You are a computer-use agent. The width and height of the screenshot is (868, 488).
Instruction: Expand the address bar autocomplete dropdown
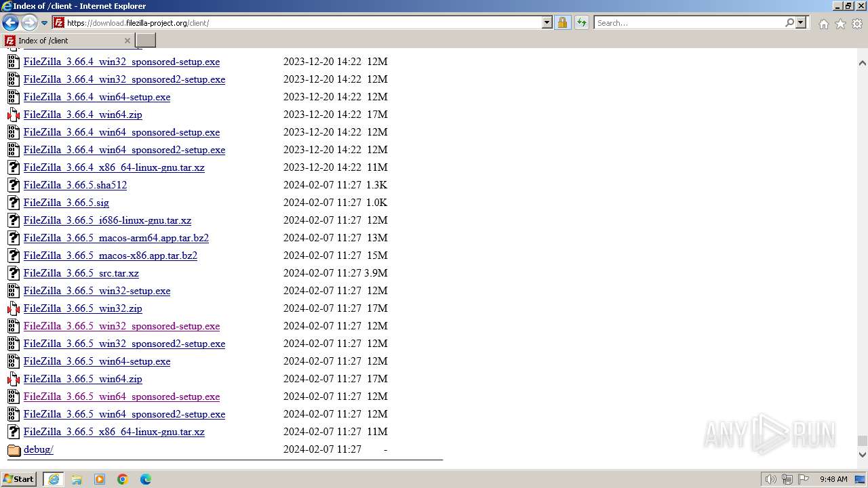(x=547, y=22)
